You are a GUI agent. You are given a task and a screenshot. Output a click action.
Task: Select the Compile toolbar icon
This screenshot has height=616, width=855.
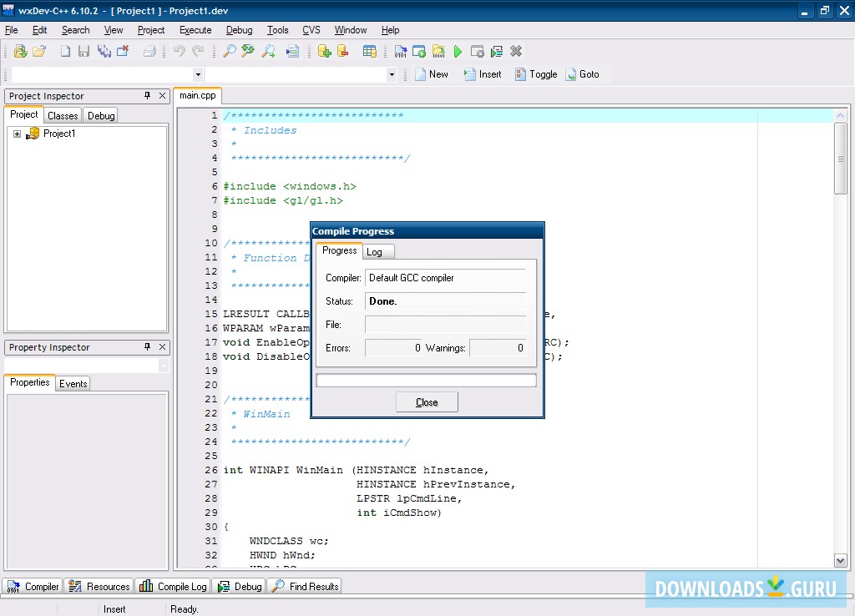pos(401,51)
